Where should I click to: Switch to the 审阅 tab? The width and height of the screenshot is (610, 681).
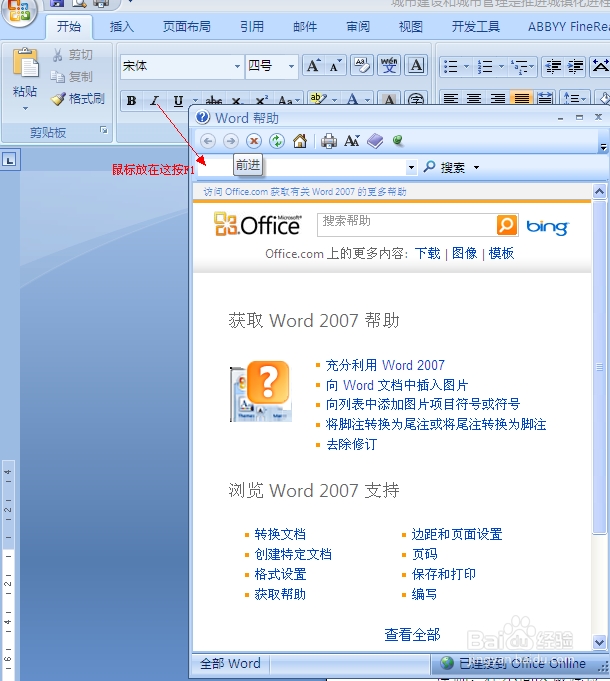pyautogui.click(x=358, y=26)
